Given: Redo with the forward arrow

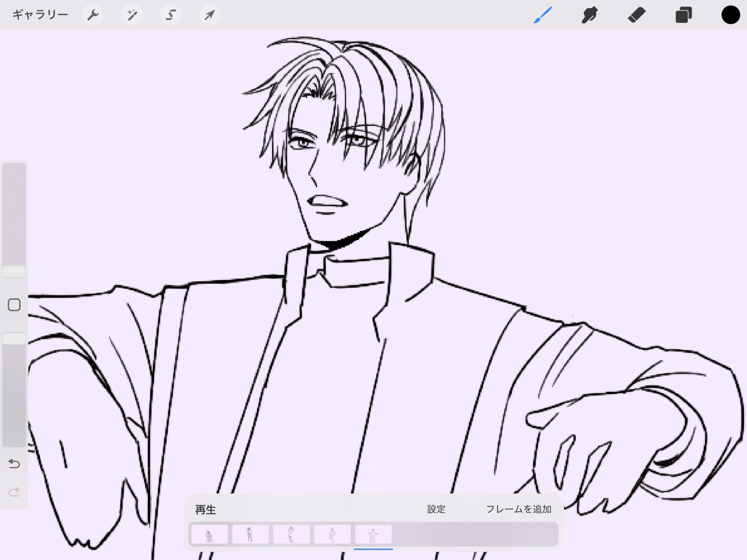Looking at the screenshot, I should [14, 492].
